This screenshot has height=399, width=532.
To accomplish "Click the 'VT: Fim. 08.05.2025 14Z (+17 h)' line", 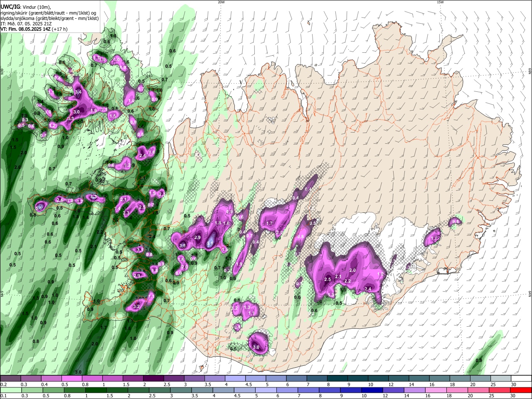I will click(34, 29).
